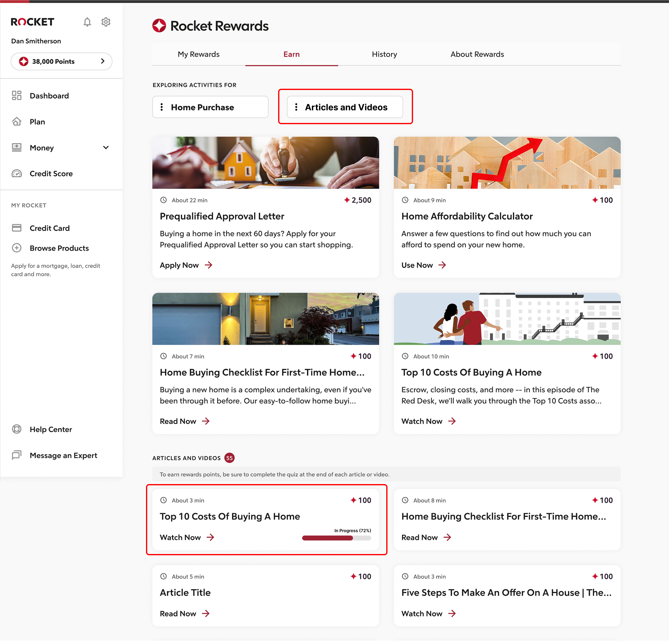Image resolution: width=669 pixels, height=644 pixels.
Task: Click the Article Title heading
Action: [x=185, y=593]
